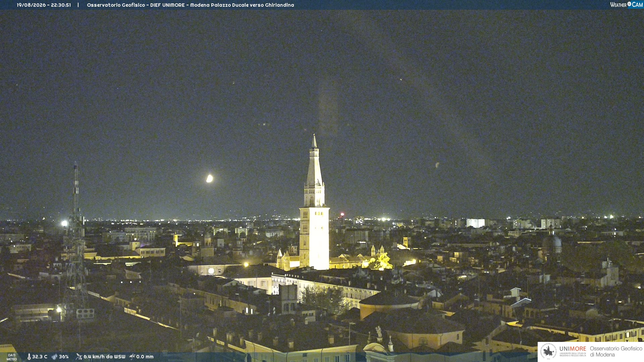Click the red light on the horizon

342,214
